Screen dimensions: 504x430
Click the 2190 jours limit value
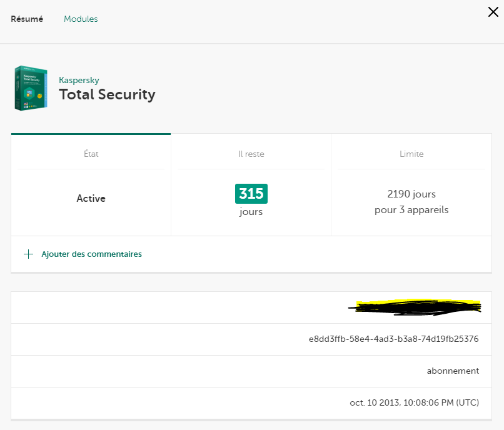point(411,194)
